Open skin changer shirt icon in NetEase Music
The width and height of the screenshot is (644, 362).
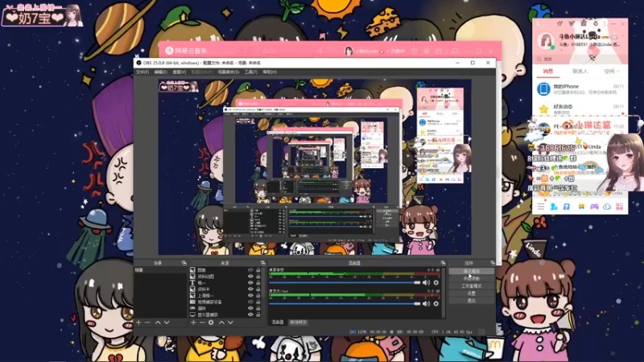coord(415,51)
